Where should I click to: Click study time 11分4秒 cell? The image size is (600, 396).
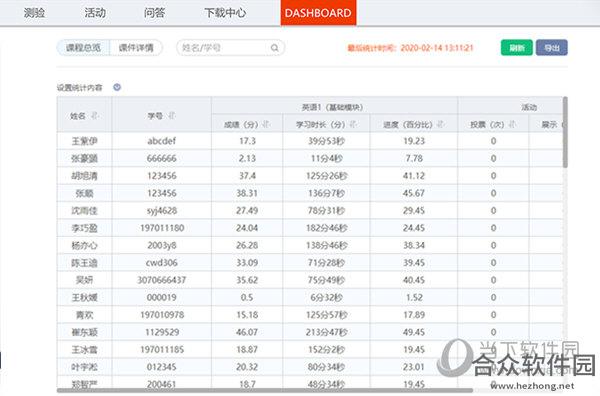326,158
